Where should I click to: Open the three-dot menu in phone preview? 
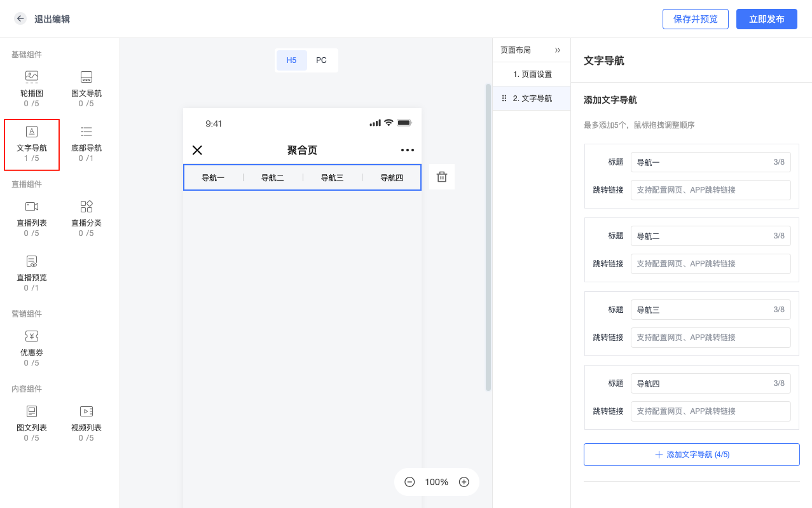click(408, 150)
